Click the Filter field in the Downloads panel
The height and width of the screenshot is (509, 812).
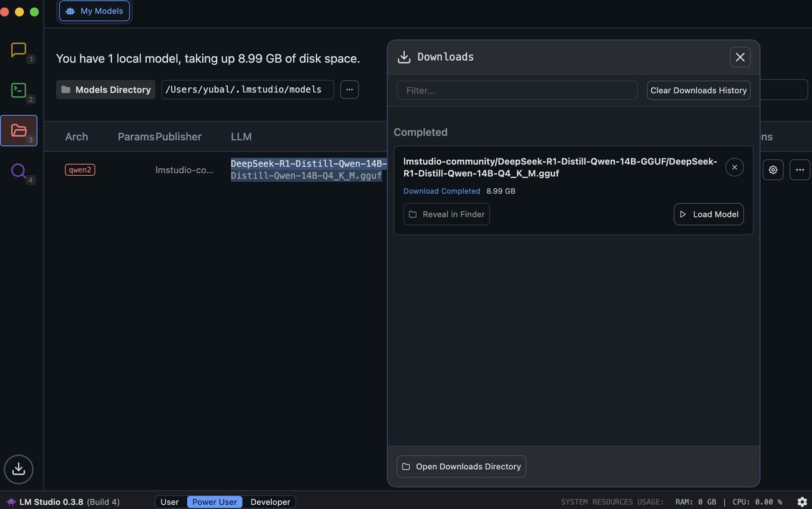point(517,90)
